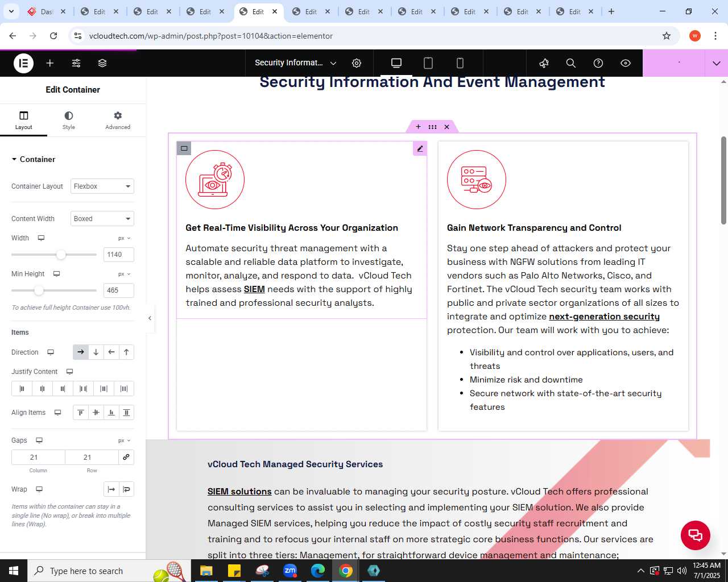
Task: Set Justify Content to space between
Action: (x=83, y=389)
